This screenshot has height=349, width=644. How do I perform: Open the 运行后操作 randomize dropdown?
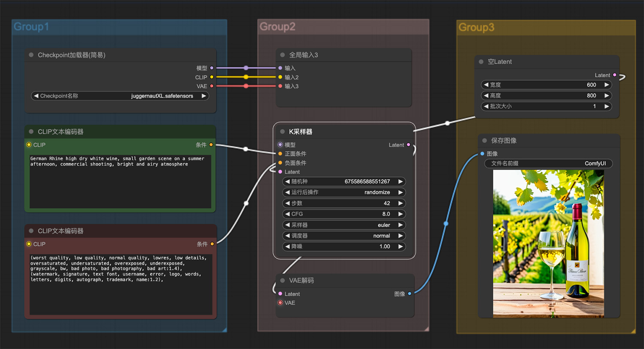coord(344,192)
